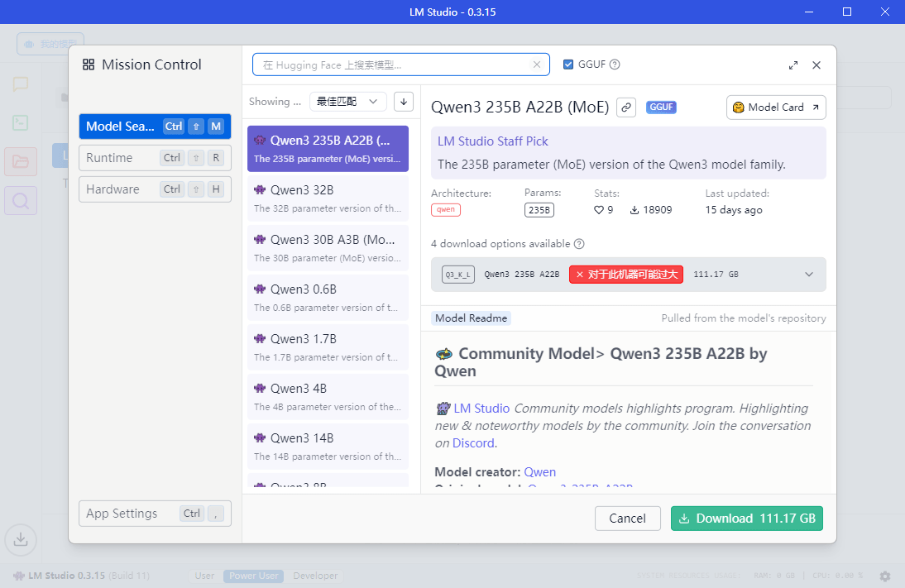Open settings gear in status bar
This screenshot has width=905, height=588.
[x=885, y=576]
